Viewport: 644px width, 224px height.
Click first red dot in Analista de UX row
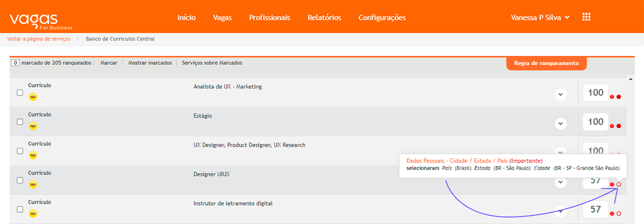pos(612,97)
